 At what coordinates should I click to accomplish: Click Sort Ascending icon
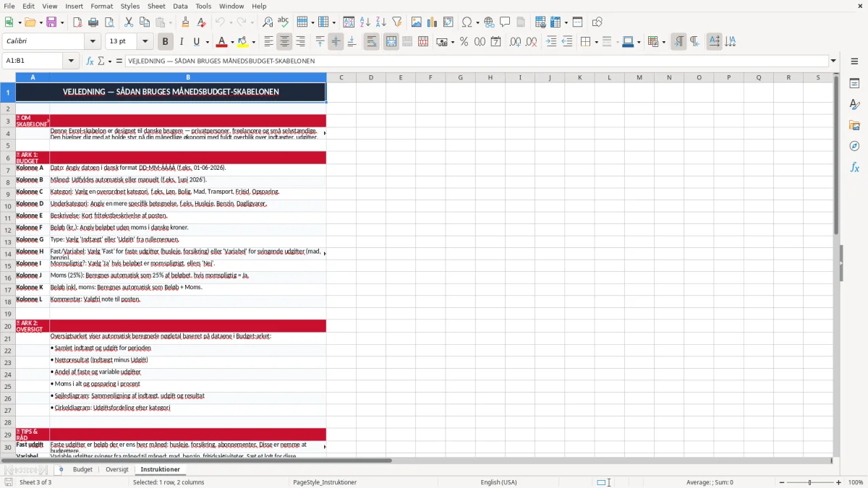click(x=365, y=22)
